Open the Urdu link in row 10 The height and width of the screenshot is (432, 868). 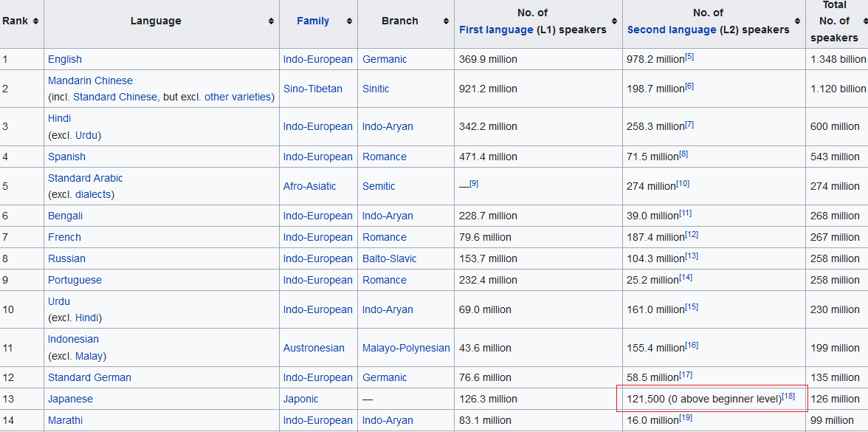(59, 301)
